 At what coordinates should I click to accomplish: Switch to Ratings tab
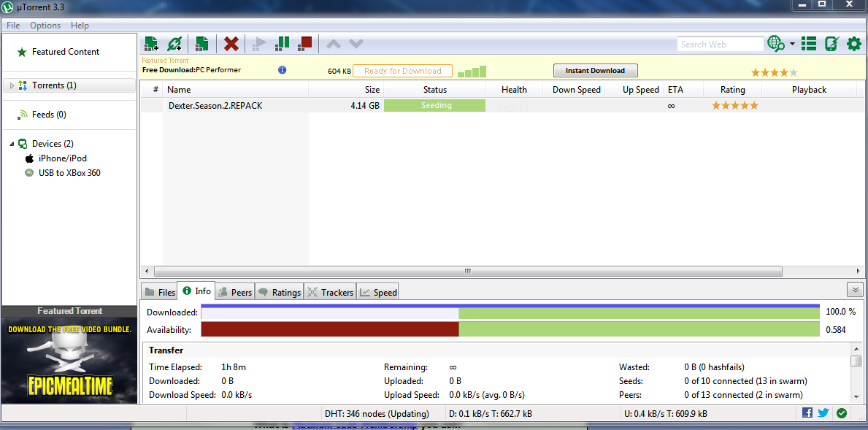point(280,292)
